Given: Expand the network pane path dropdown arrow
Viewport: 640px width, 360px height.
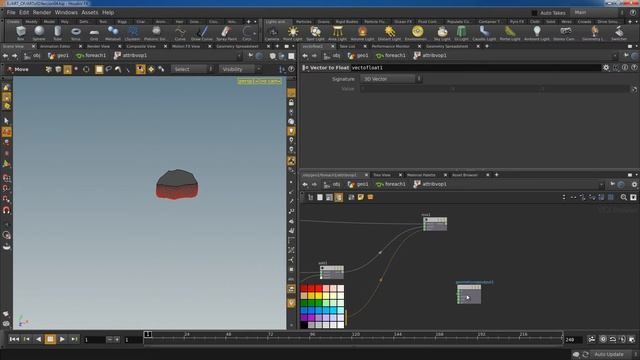Looking at the screenshot, I should [601, 184].
